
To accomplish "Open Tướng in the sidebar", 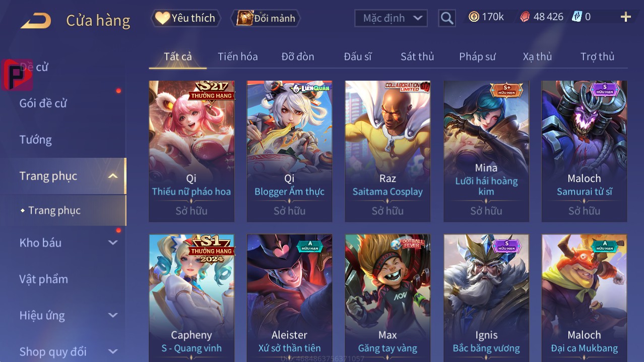I will click(x=36, y=140).
